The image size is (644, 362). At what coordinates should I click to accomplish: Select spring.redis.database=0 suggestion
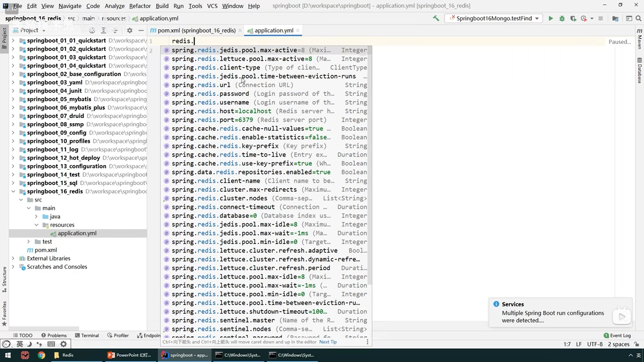pos(266,216)
